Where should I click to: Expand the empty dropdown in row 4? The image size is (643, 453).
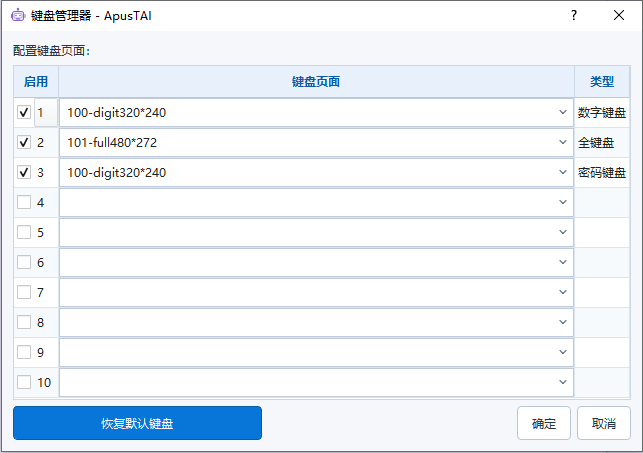[316, 202]
